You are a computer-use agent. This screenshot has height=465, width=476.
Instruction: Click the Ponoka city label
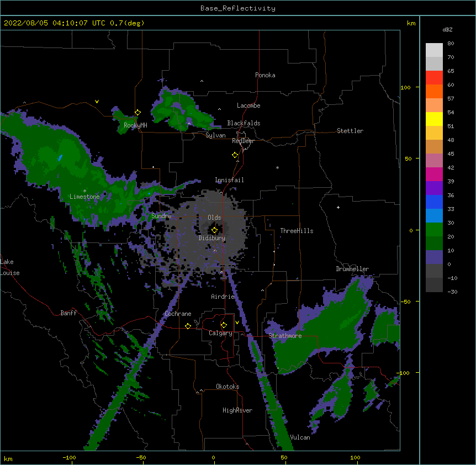pyautogui.click(x=265, y=75)
